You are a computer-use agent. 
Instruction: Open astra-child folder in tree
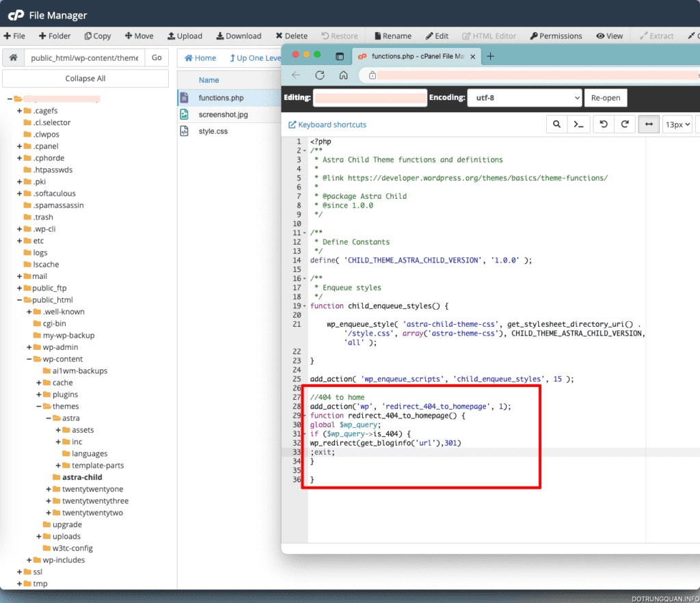coord(82,477)
